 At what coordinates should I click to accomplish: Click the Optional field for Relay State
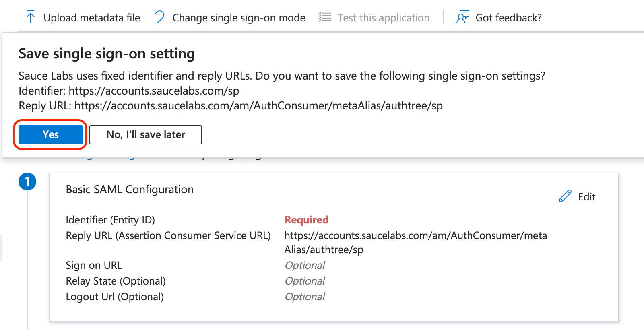click(x=305, y=280)
